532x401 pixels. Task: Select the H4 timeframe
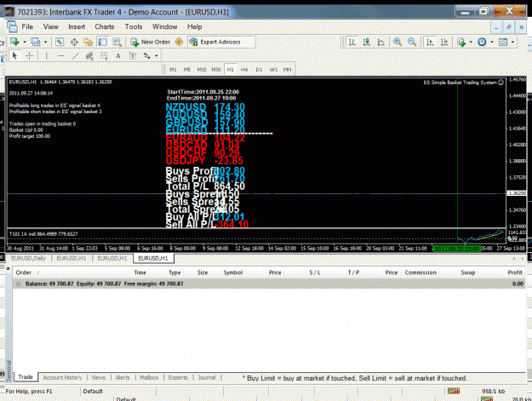pyautogui.click(x=244, y=69)
